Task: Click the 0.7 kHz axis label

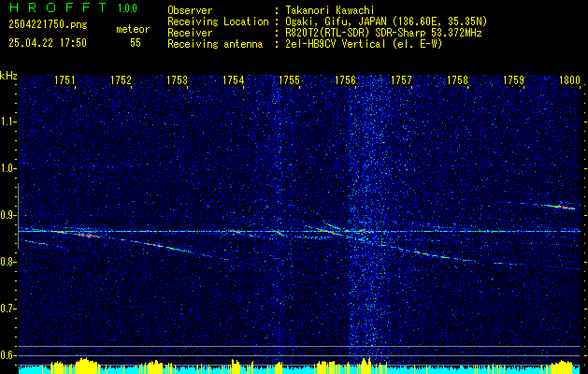Action: tap(7, 309)
